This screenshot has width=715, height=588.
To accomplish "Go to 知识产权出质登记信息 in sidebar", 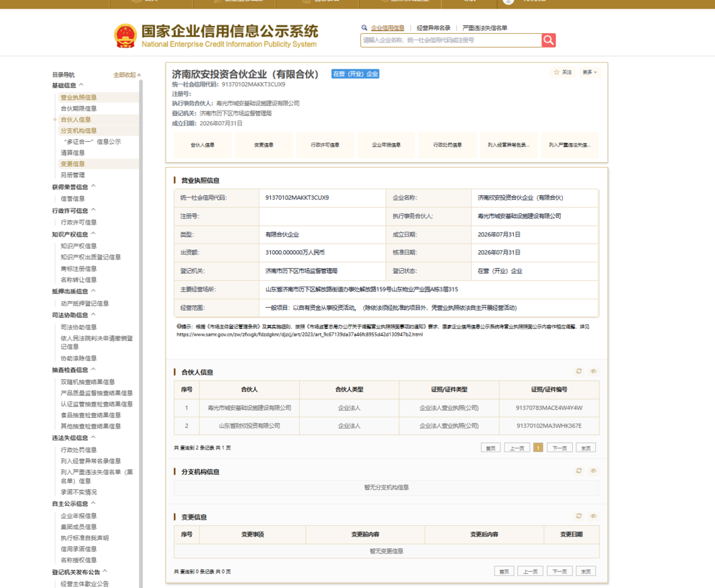I will (x=91, y=258).
